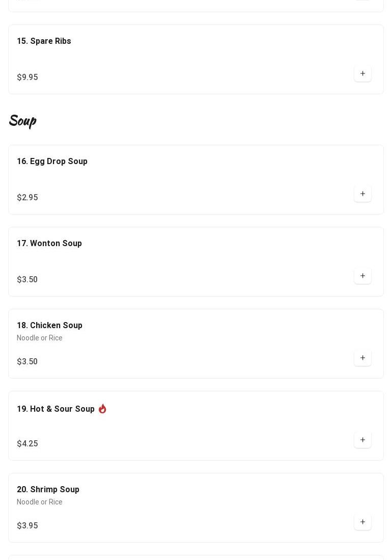Viewport: 392px width, 560px height.
Task: Click the $2.95 Egg Drop Soup price
Action: 27,198
